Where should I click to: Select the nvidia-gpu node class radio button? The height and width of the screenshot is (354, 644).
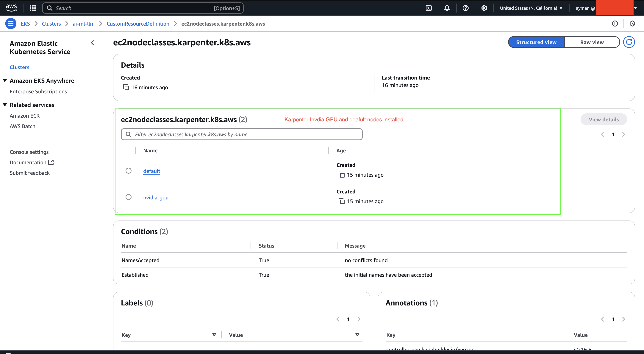pyautogui.click(x=129, y=197)
